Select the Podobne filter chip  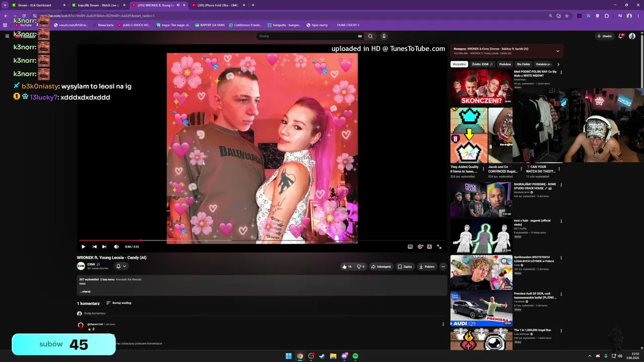tap(505, 64)
